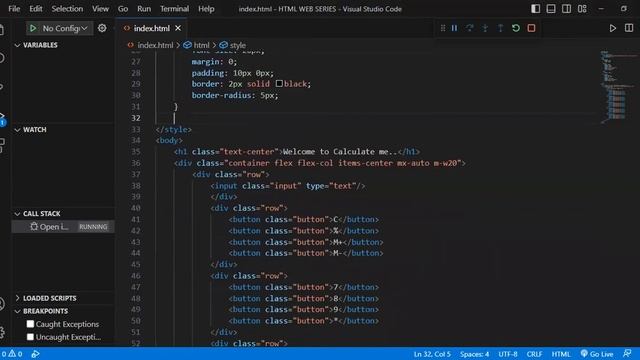The height and width of the screenshot is (360, 640).
Task: Open the Run menu
Action: 144,9
